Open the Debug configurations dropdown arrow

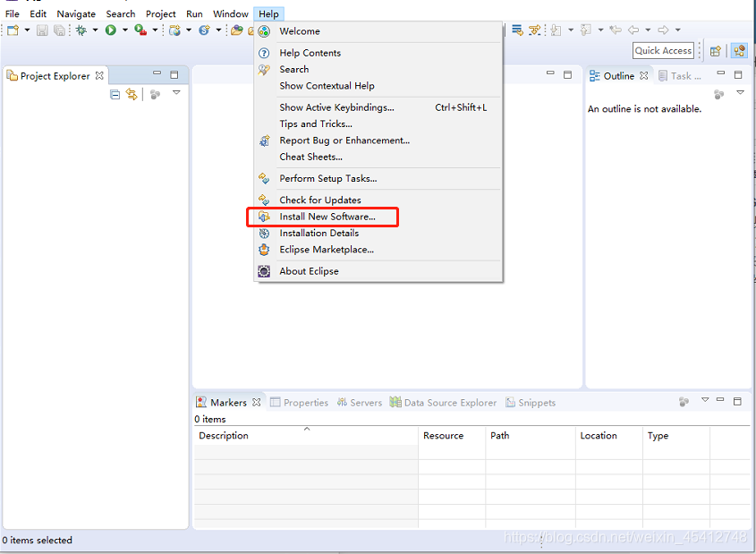tap(95, 30)
